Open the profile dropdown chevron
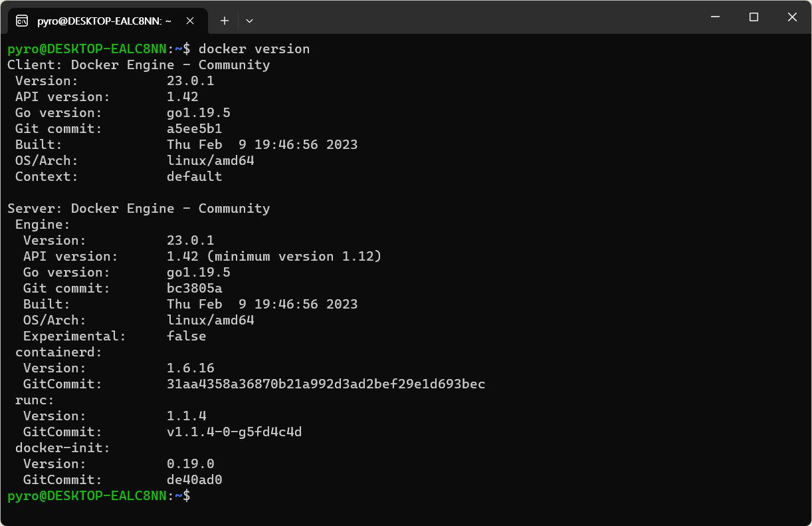The image size is (812, 526). [x=249, y=21]
